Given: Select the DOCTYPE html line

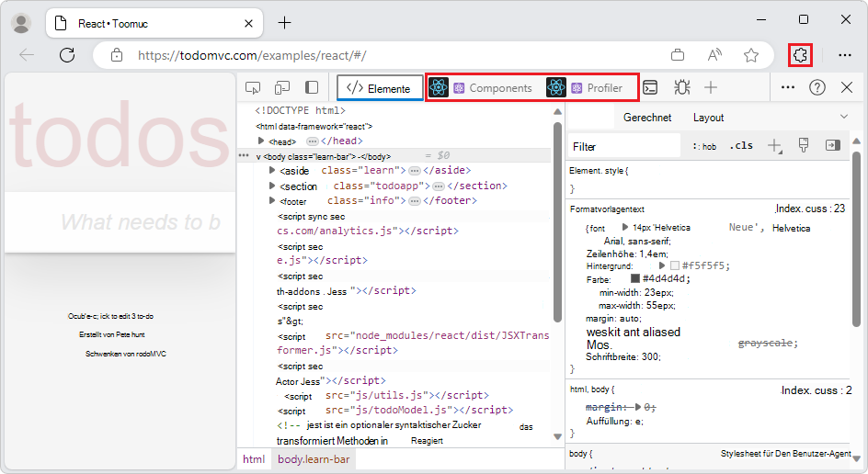Looking at the screenshot, I should (300, 110).
